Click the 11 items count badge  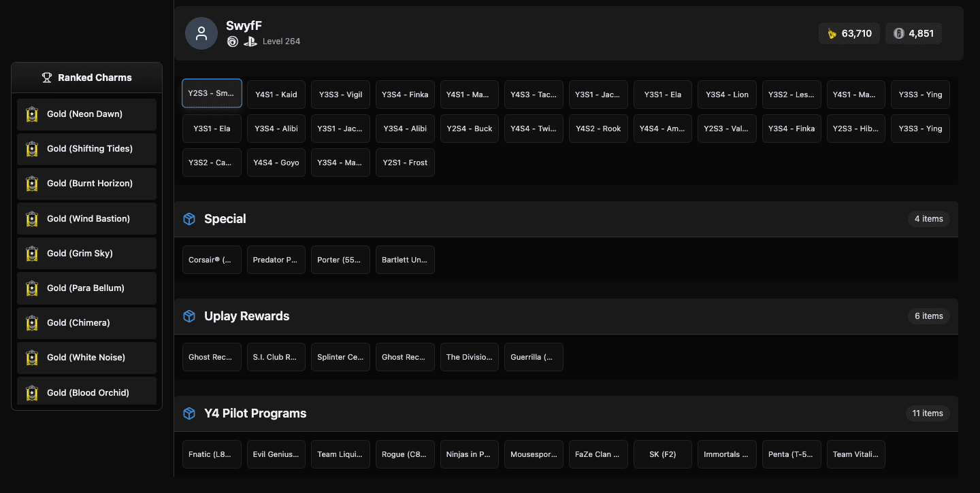coord(927,413)
